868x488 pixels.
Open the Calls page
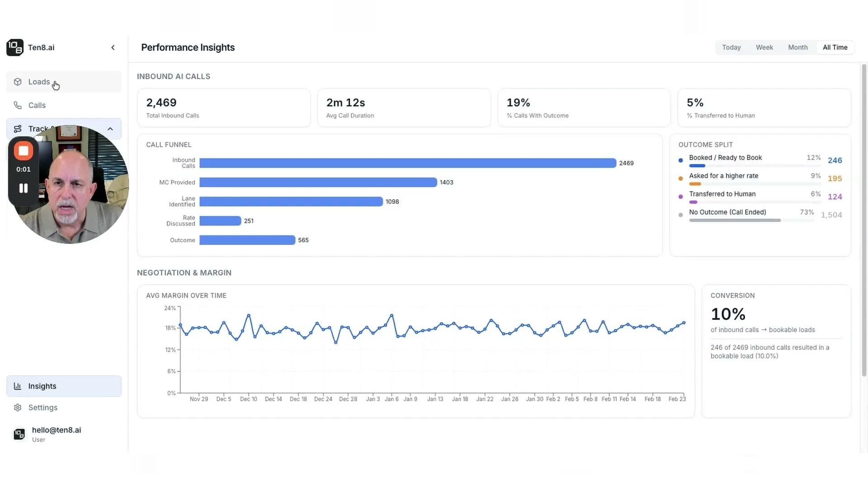coord(37,105)
